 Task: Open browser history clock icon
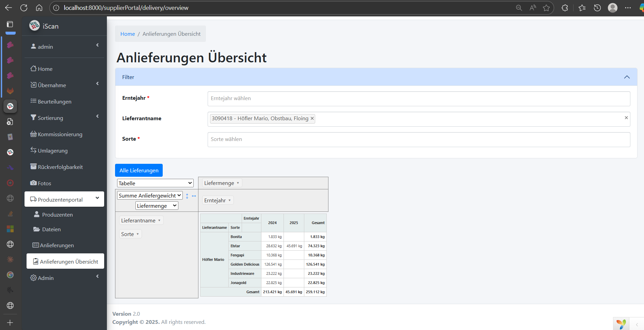pos(597,8)
